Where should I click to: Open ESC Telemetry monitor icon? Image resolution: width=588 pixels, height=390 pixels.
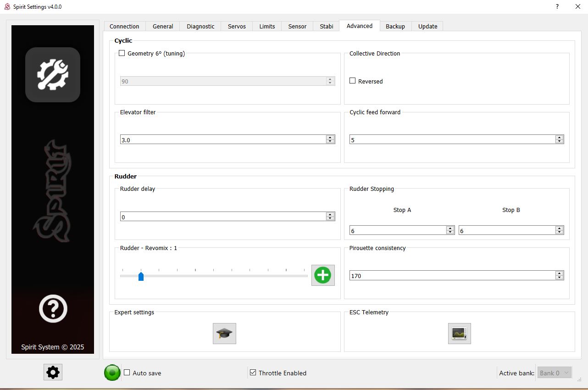[x=459, y=334]
